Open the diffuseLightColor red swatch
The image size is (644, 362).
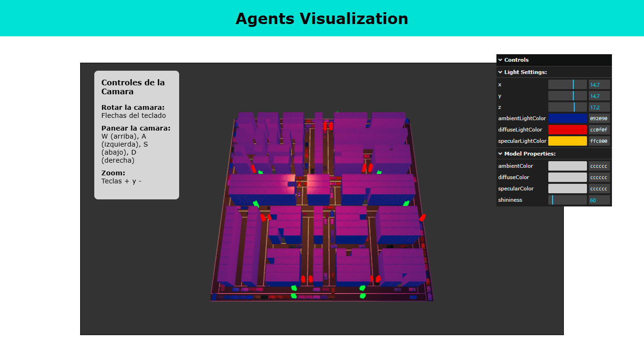(x=567, y=130)
